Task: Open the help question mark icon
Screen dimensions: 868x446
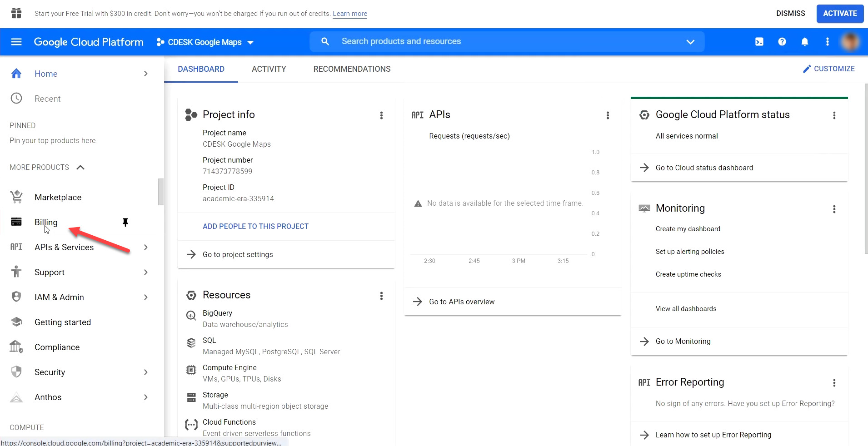Action: (782, 42)
